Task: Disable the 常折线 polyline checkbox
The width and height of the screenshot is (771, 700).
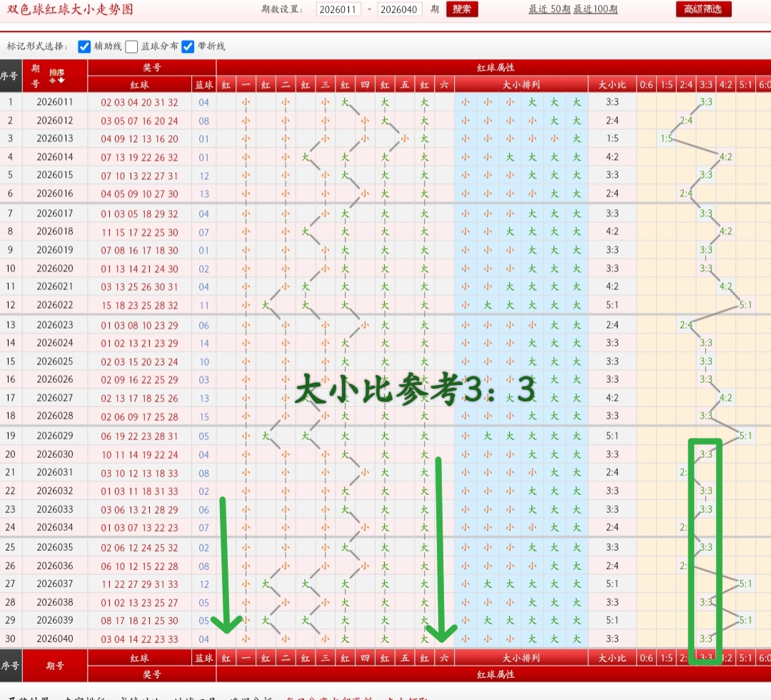Action: [187, 47]
